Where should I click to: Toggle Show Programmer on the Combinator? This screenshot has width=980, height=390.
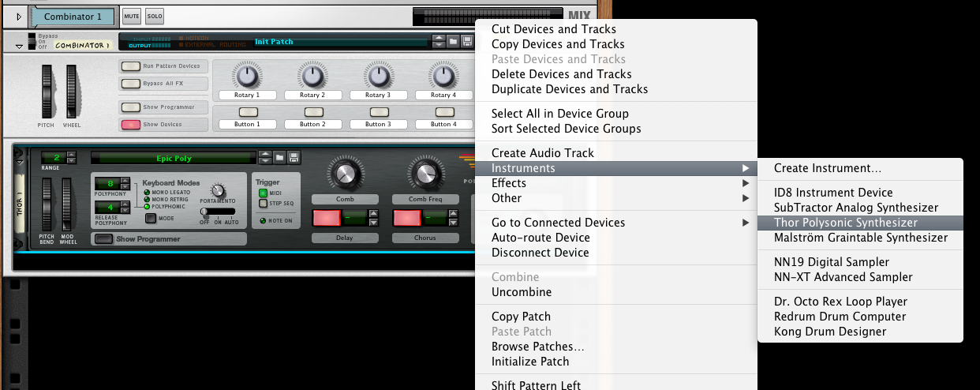click(x=130, y=107)
